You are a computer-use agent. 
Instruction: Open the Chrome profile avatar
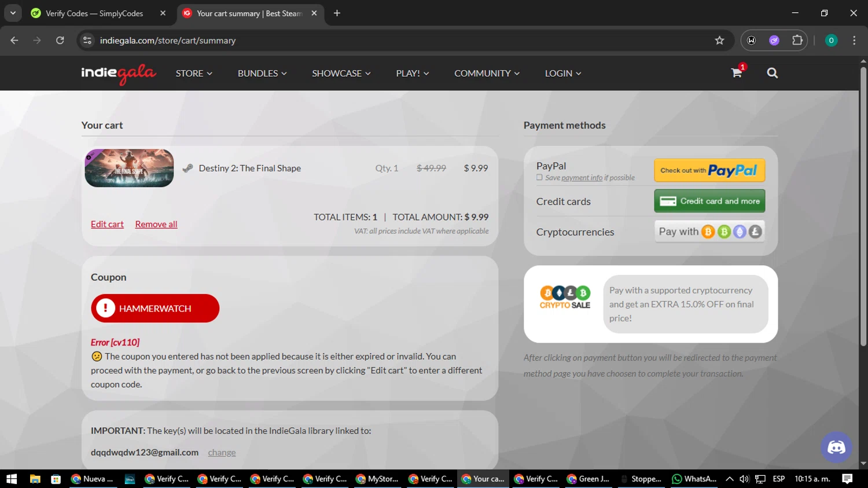point(831,41)
